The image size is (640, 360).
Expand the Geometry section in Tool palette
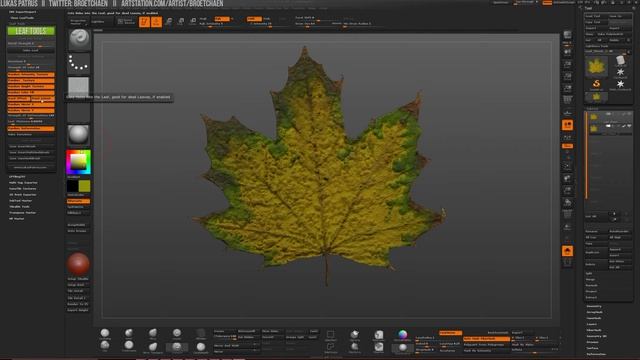594,306
